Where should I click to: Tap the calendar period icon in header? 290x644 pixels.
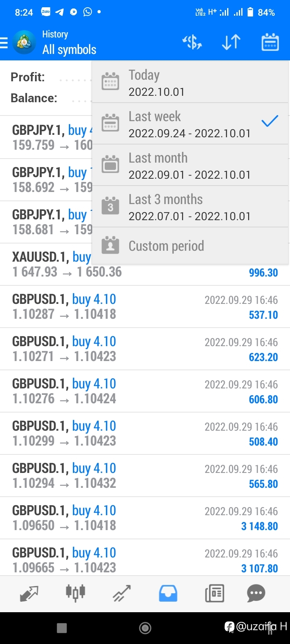270,42
